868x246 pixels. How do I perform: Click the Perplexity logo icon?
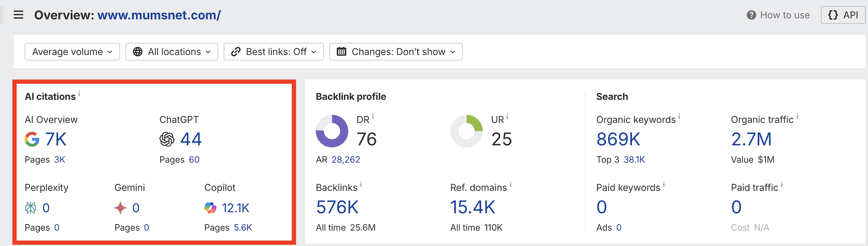click(31, 208)
